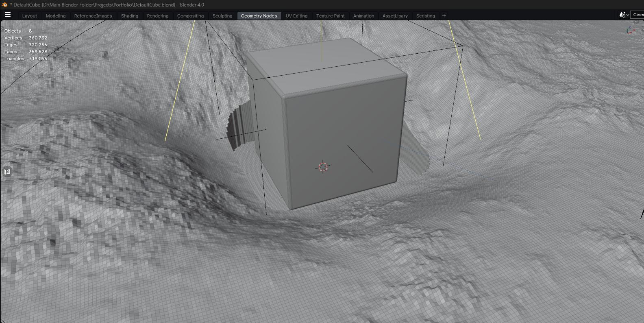Click the DefaultCube.blend window title text
The height and width of the screenshot is (323, 644).
point(107,5)
